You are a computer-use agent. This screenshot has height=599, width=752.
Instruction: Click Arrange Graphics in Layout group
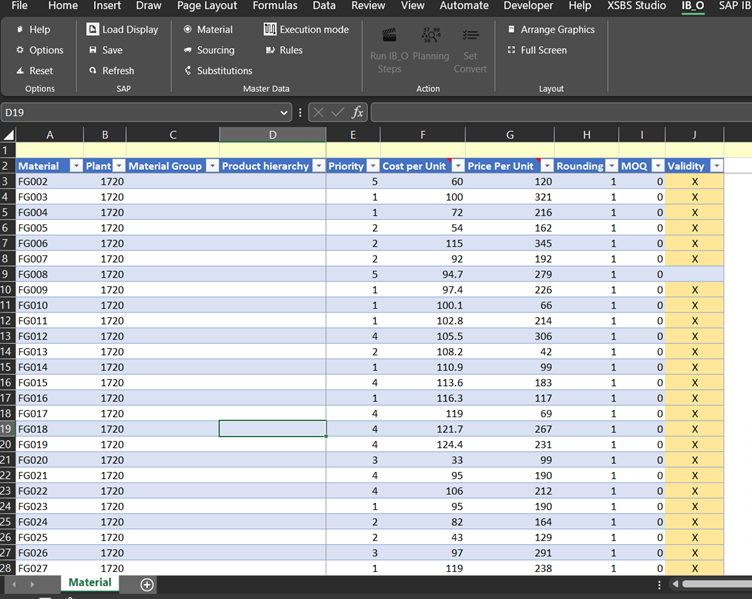coord(551,30)
